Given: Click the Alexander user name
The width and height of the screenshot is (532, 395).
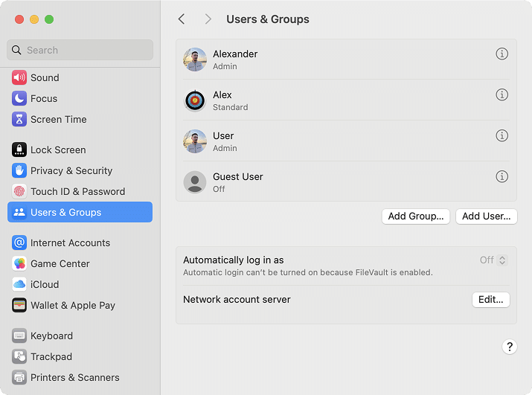Looking at the screenshot, I should click(x=235, y=54).
